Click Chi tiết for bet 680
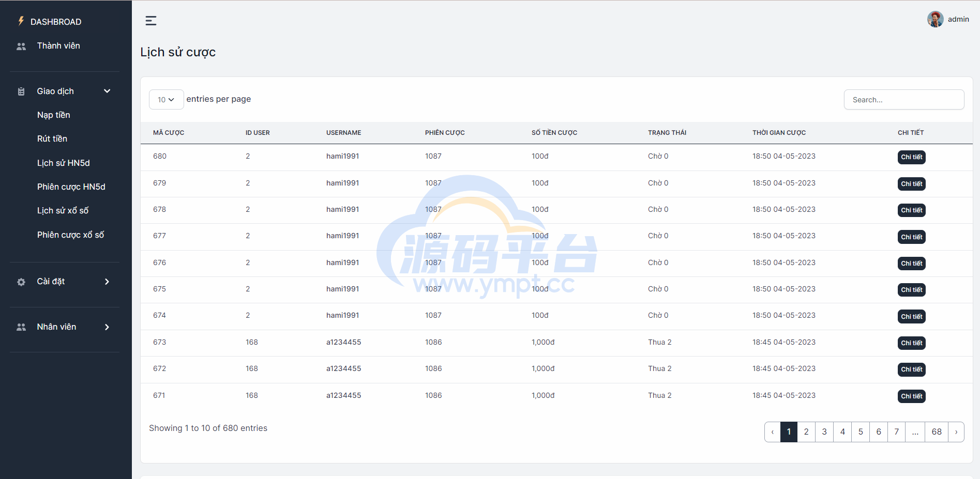The height and width of the screenshot is (479, 980). [911, 157]
